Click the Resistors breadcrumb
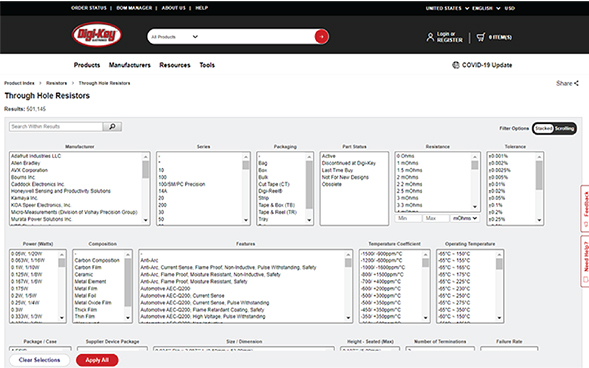This screenshot has width=589, height=368. pos(56,83)
